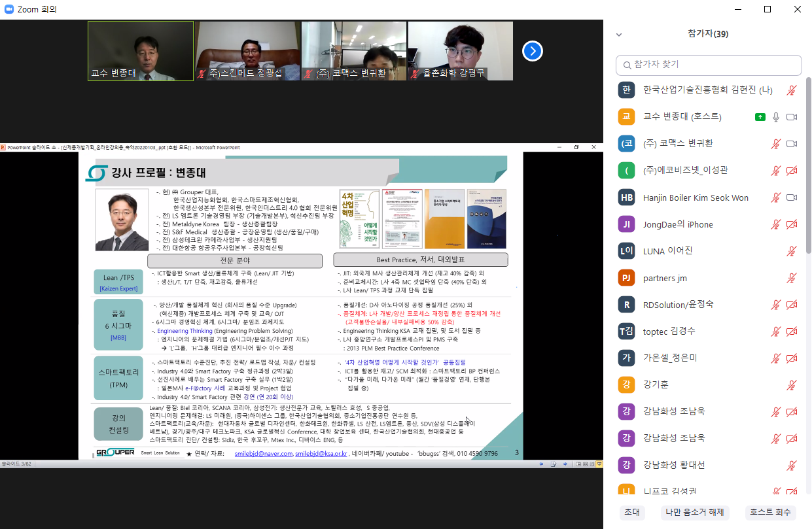This screenshot has height=529, width=812.
Task: Click the 전문 분야 header box on the slide
Action: (236, 261)
